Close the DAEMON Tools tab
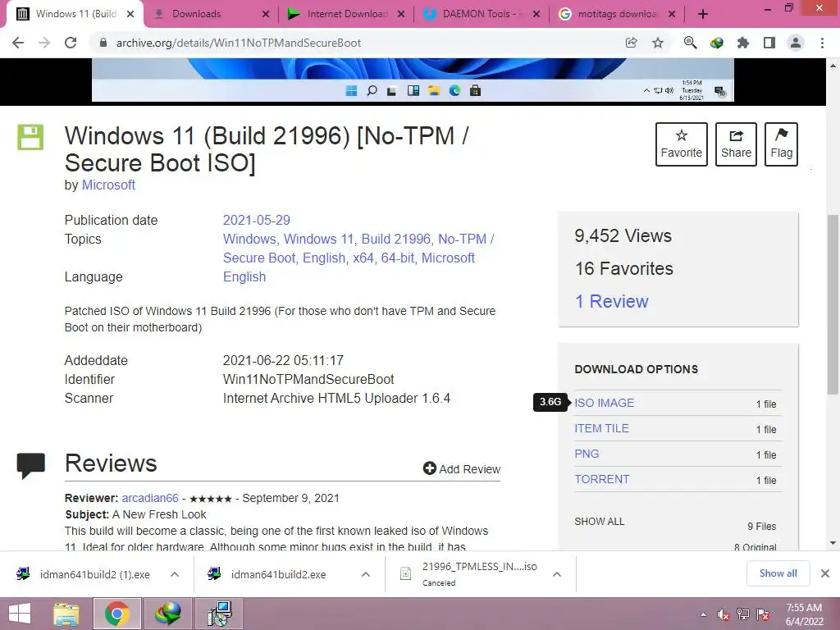 [536, 15]
